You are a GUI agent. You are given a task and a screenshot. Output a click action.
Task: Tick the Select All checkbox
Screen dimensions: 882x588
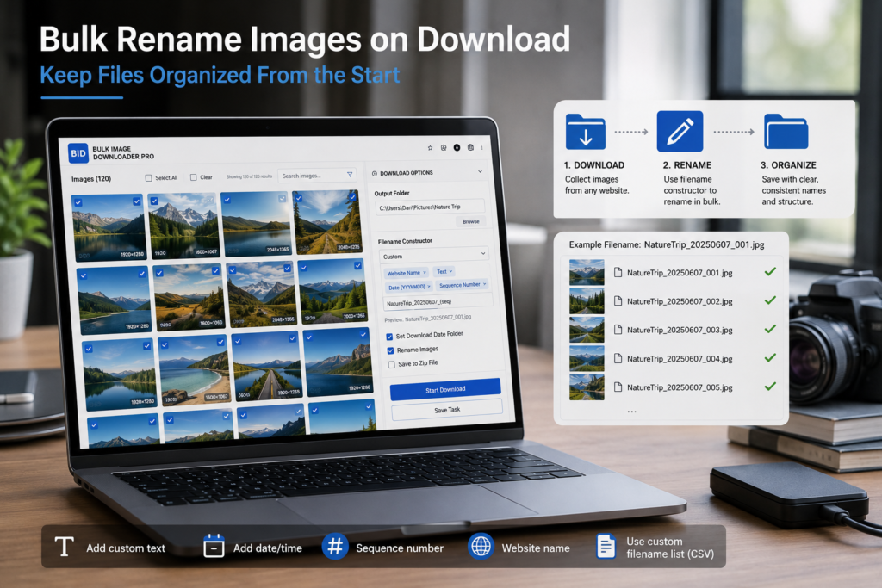pyautogui.click(x=148, y=177)
